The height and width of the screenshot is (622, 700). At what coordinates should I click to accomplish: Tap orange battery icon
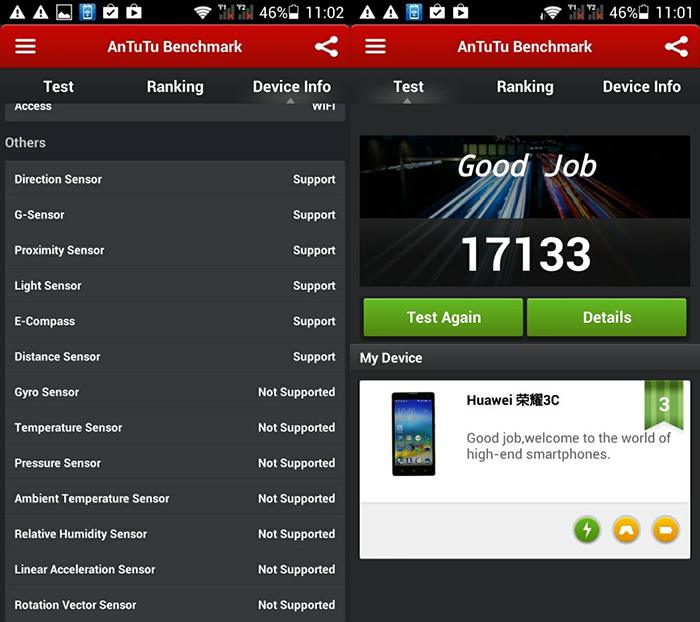click(x=666, y=530)
